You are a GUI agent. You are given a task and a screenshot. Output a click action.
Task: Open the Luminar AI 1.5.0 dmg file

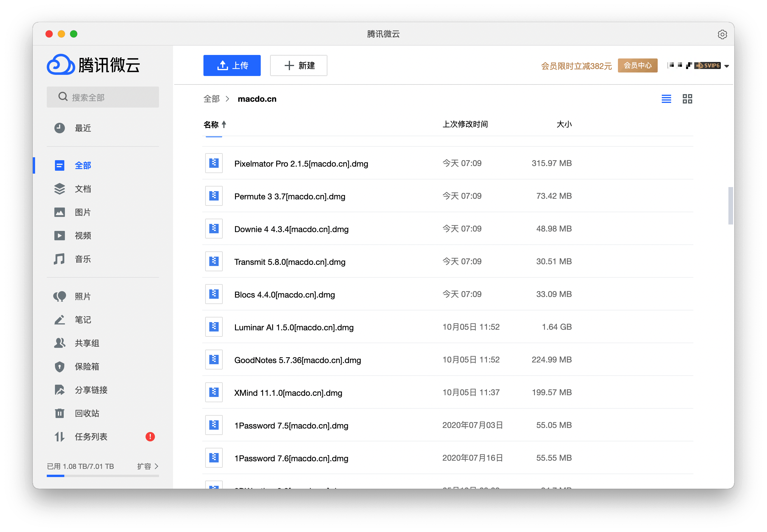[293, 327]
